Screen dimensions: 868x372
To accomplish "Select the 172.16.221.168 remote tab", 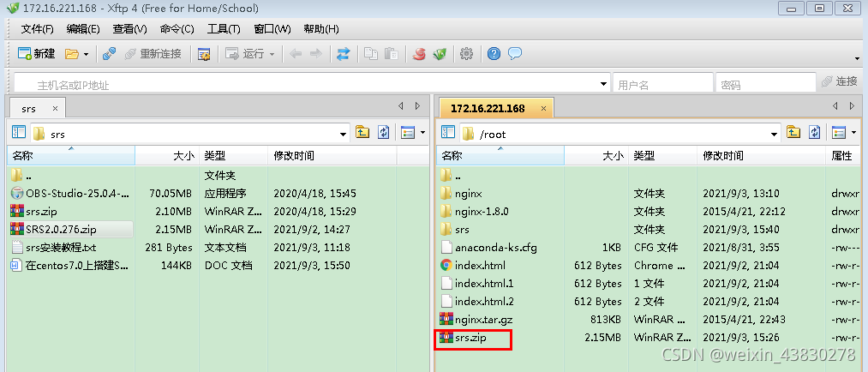I will pyautogui.click(x=488, y=109).
